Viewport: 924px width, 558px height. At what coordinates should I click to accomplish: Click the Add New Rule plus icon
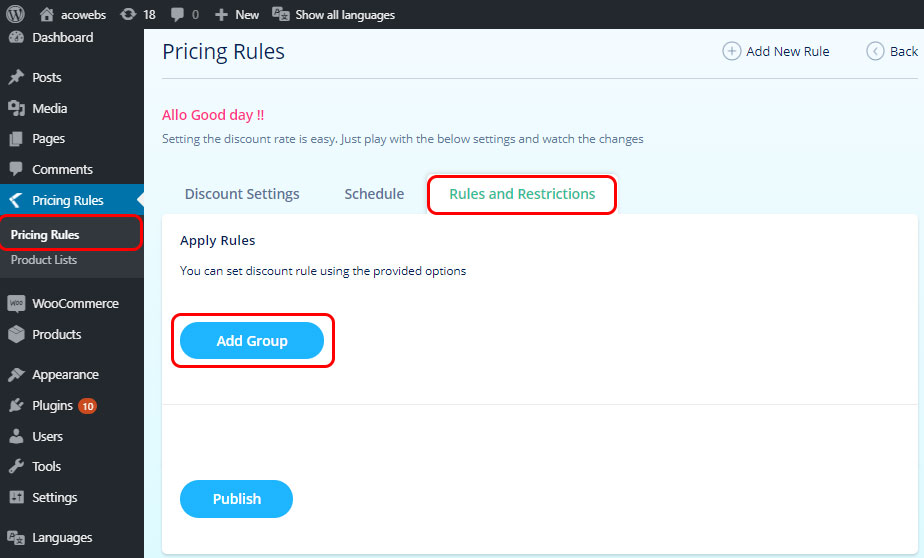(x=731, y=51)
